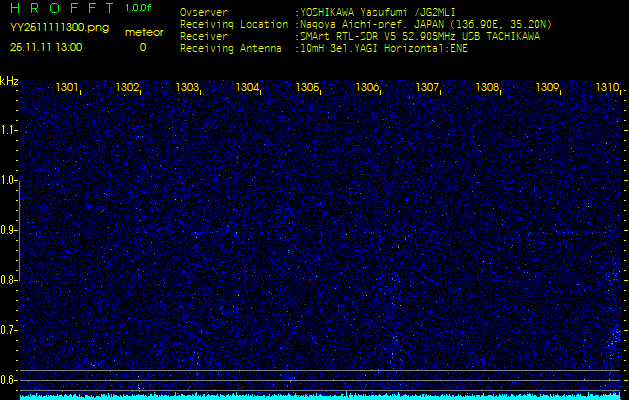Click the 1307 time marker
629x400 pixels.
pyautogui.click(x=427, y=88)
